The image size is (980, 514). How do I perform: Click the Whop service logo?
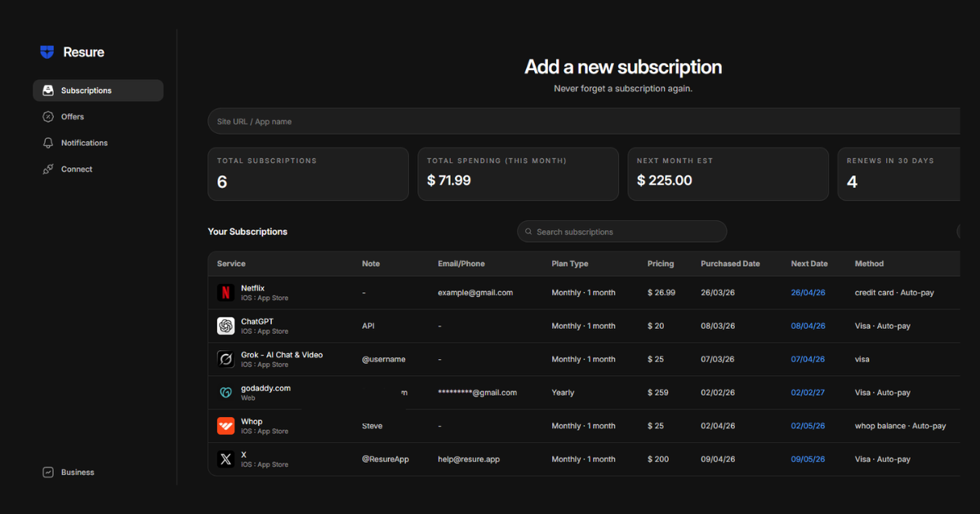tap(225, 426)
